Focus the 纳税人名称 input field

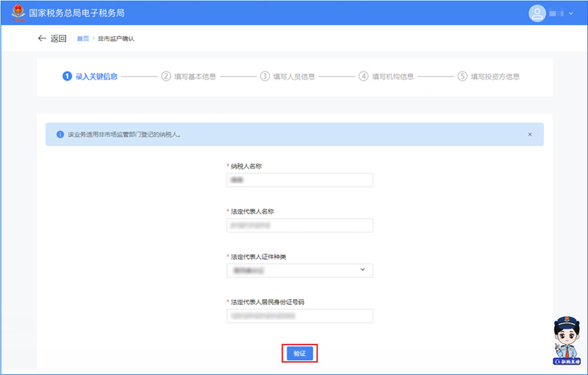tap(300, 180)
